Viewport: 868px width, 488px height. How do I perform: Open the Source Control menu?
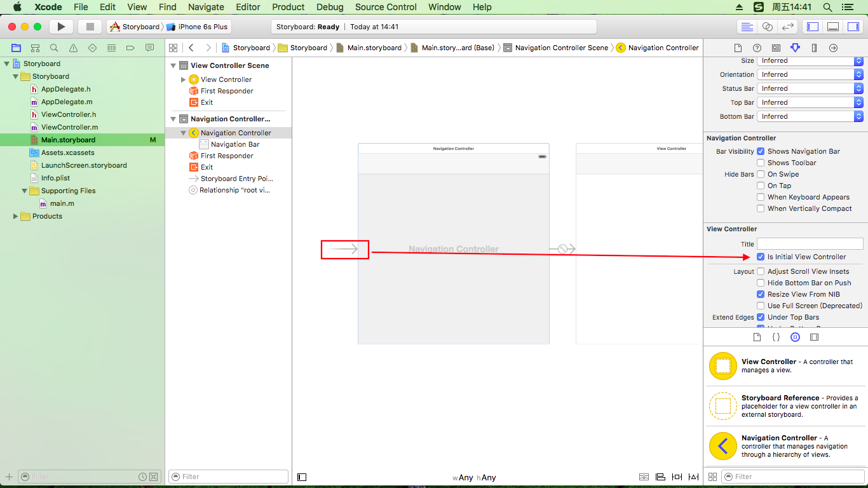coord(385,7)
